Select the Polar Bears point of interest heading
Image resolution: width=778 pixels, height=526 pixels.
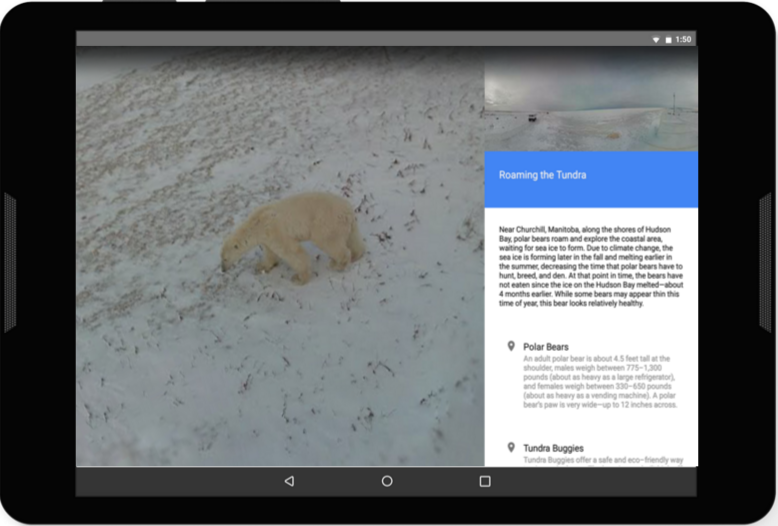pyautogui.click(x=546, y=347)
